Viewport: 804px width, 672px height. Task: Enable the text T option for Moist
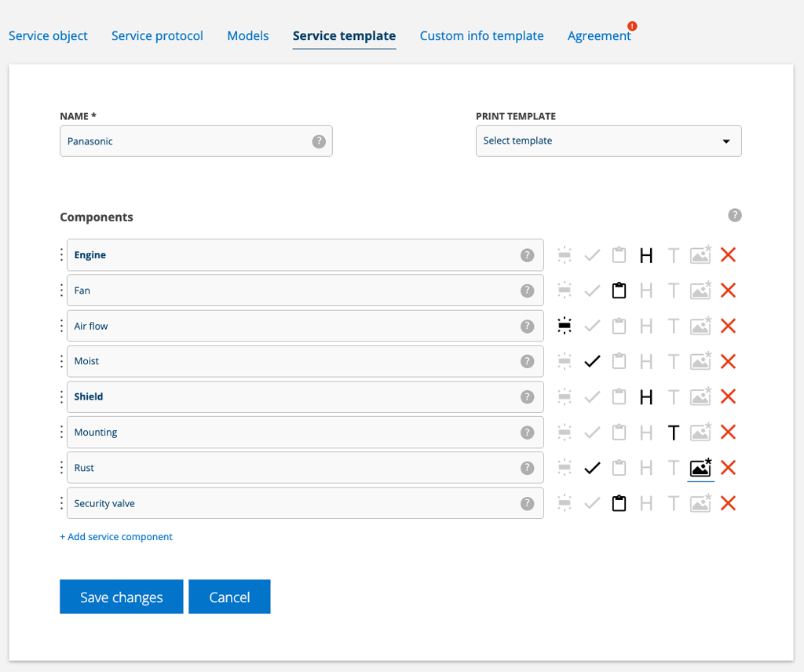[x=673, y=361]
